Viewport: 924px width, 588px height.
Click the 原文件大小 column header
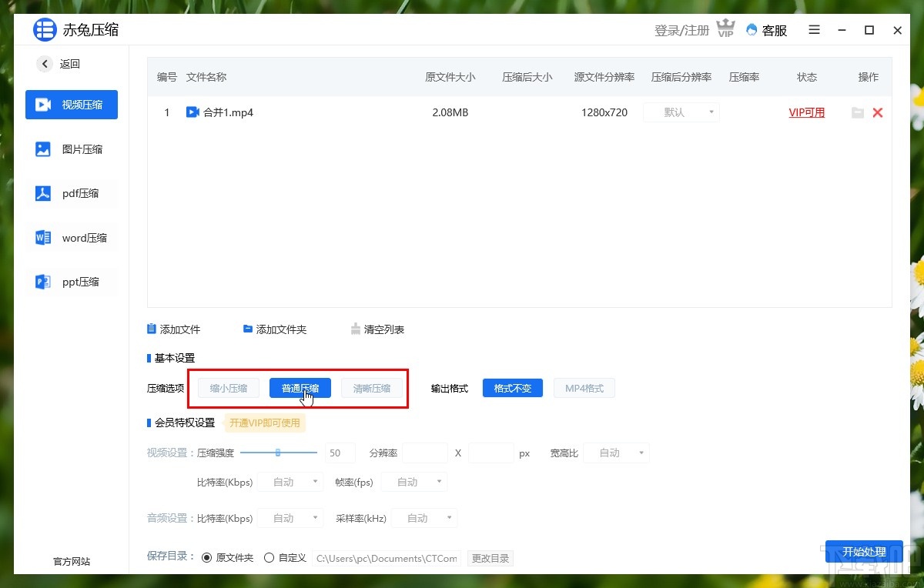pos(450,77)
